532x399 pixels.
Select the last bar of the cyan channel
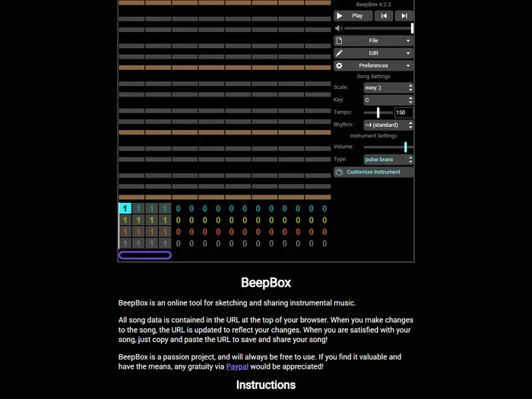(325, 208)
